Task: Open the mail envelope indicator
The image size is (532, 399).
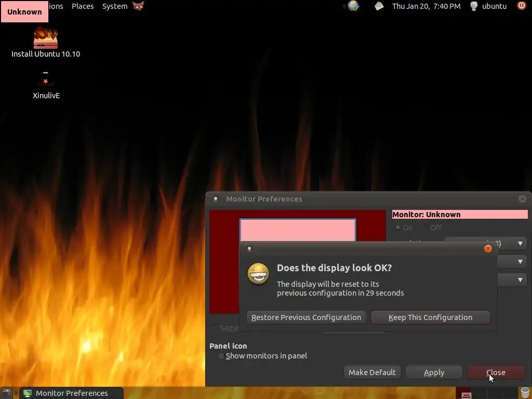Action: 379,6
